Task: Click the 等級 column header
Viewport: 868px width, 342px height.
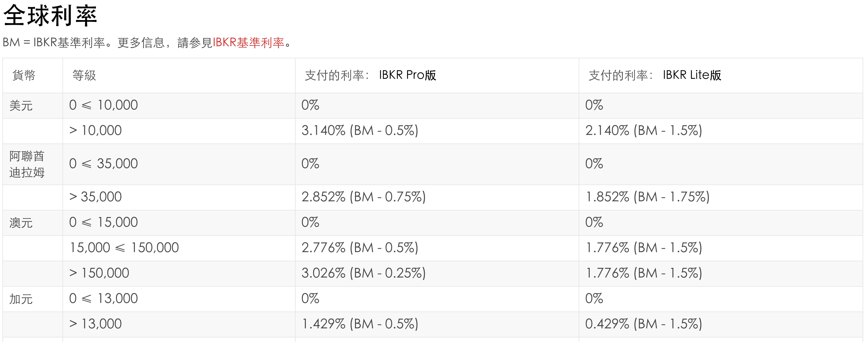Action: tap(84, 75)
